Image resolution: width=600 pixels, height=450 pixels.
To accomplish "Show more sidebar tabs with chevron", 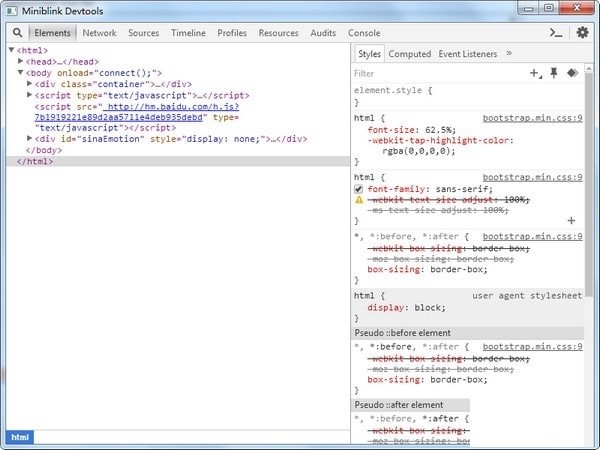I will [509, 53].
